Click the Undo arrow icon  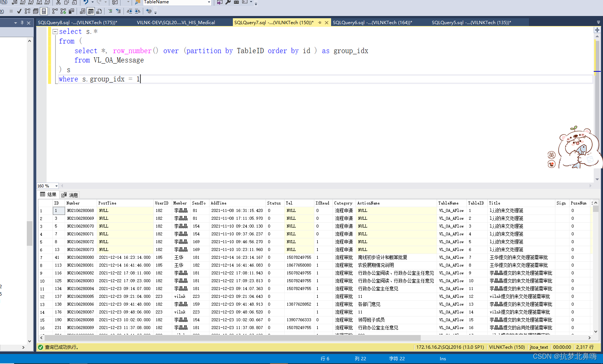pos(86,2)
